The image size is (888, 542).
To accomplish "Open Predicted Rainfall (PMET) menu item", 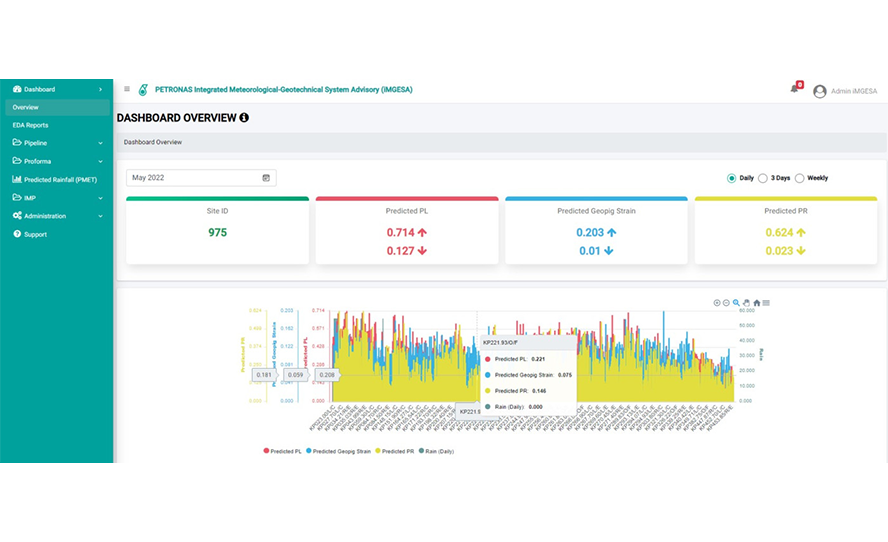I will [61, 180].
